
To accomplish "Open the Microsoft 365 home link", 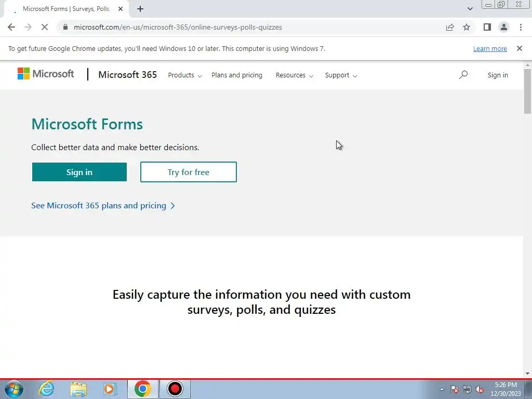I will 128,75.
